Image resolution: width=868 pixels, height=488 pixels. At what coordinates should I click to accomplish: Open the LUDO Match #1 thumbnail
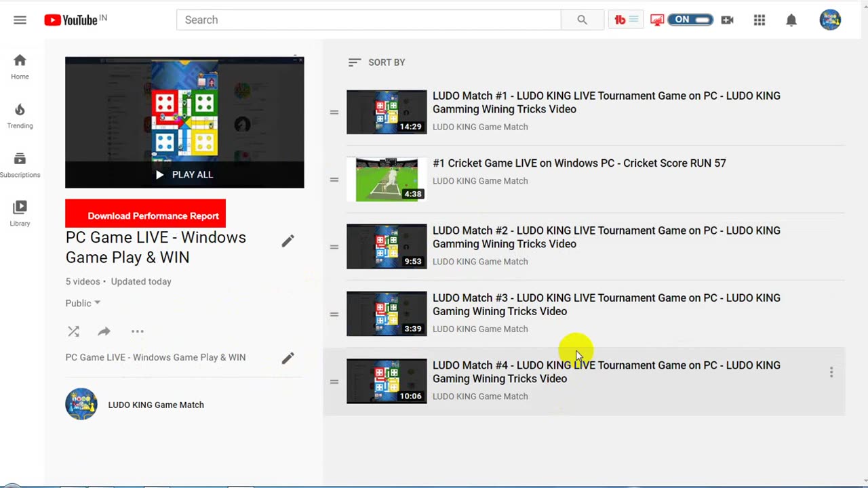coord(387,112)
